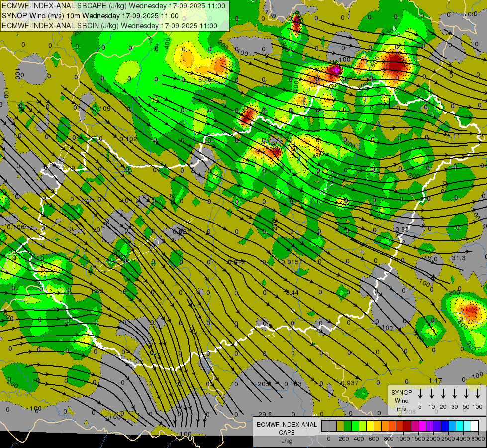Click the 20 m/s wind arrow in SYNOP legend

click(443, 394)
